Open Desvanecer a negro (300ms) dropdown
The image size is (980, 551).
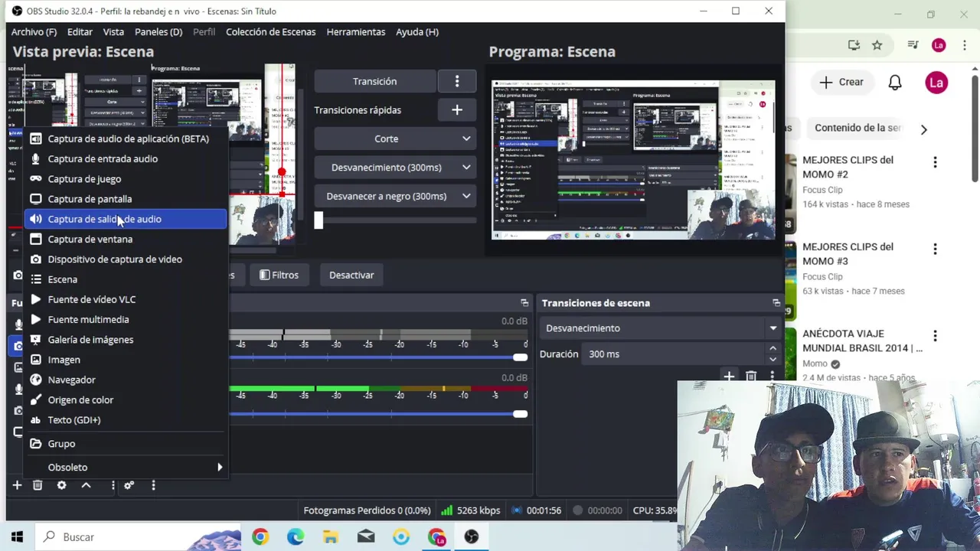point(395,196)
